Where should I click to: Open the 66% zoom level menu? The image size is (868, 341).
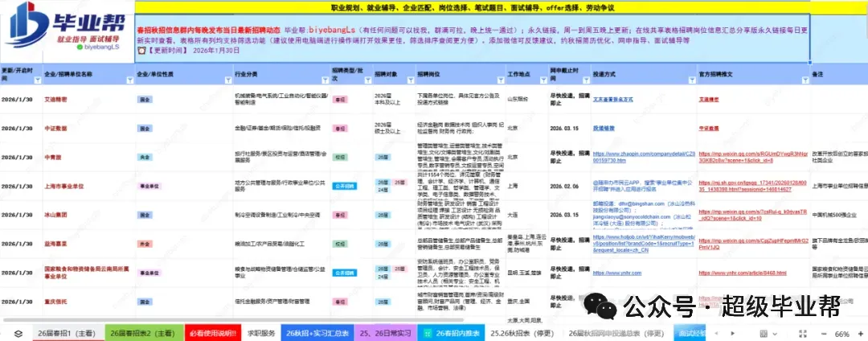(x=842, y=334)
